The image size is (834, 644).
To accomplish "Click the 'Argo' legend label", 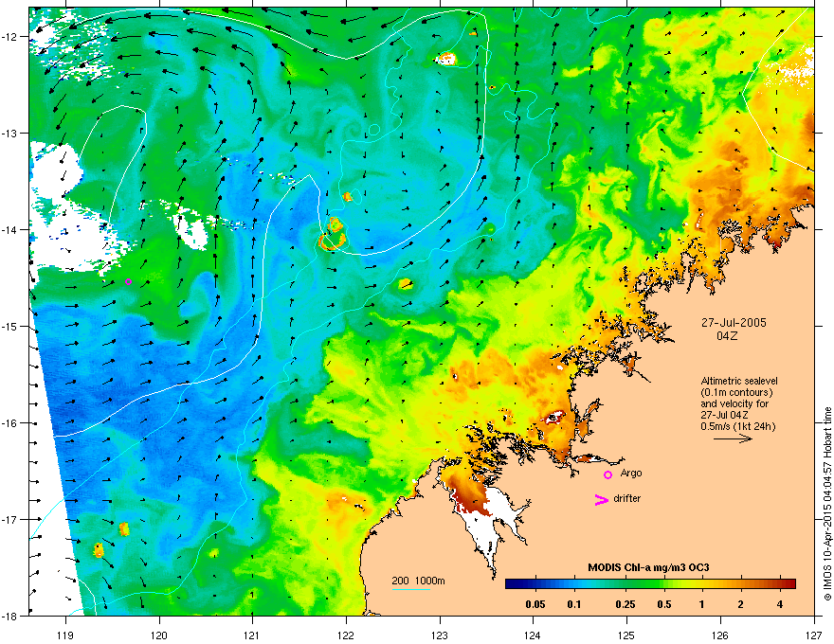I will click(x=631, y=473).
